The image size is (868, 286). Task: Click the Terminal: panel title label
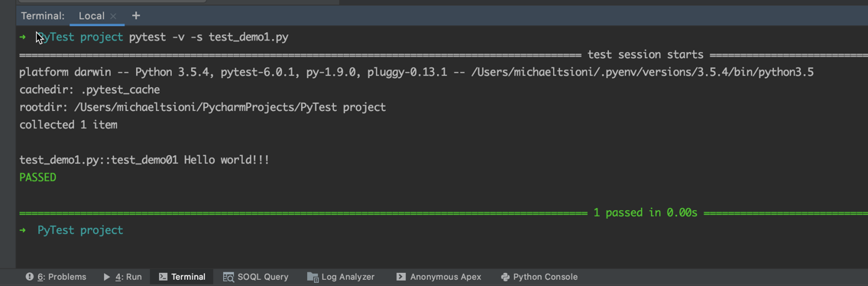(43, 15)
